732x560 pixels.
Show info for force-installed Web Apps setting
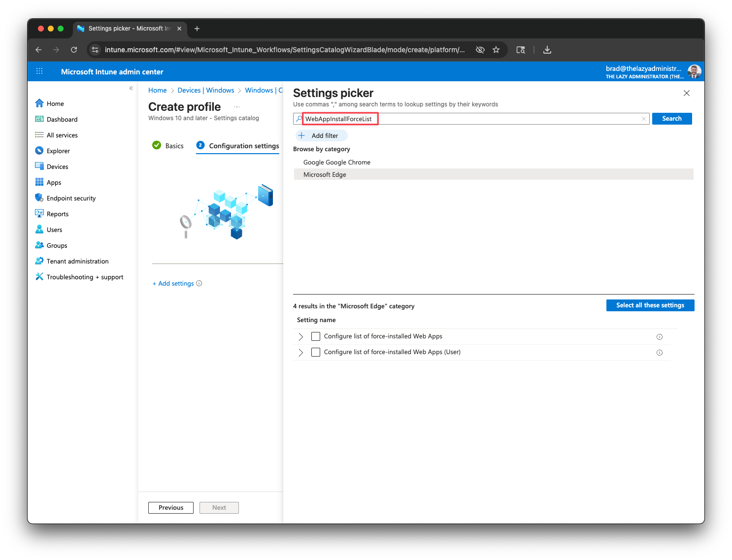660,337
